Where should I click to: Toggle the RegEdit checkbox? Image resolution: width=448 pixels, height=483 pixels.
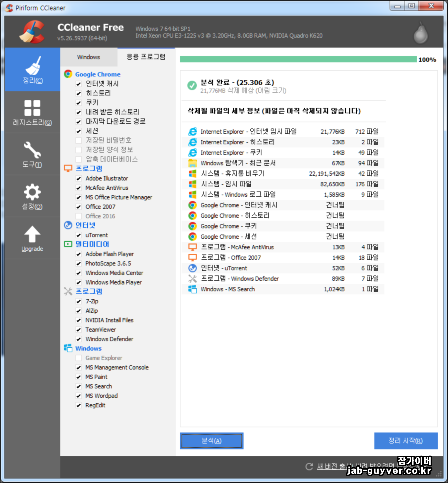(x=79, y=405)
